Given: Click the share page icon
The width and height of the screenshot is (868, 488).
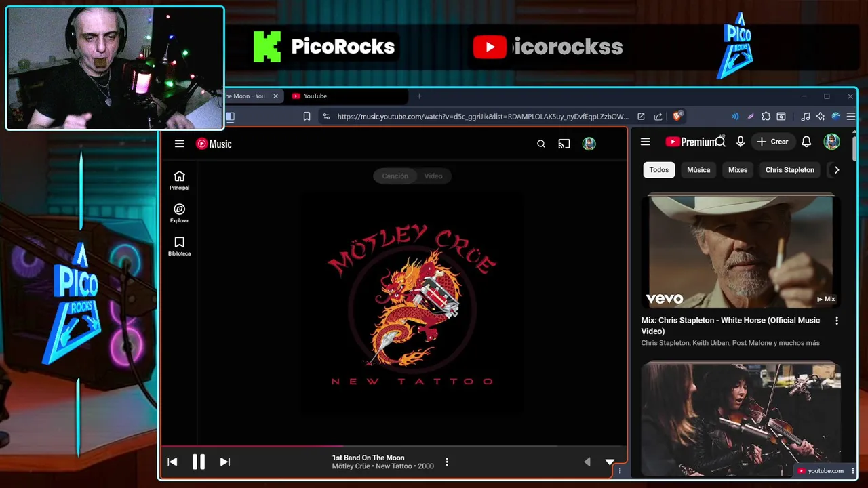Looking at the screenshot, I should [x=658, y=117].
